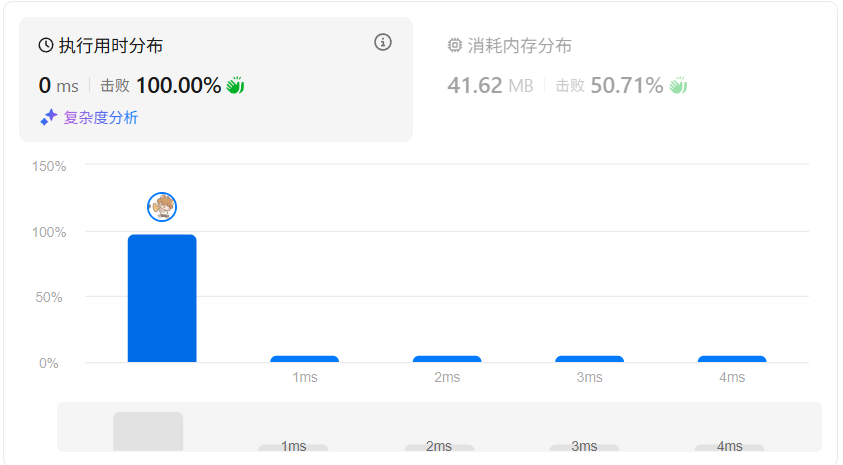Click the 50% y-axis label
Screen dimensions: 843x465
click(x=49, y=297)
